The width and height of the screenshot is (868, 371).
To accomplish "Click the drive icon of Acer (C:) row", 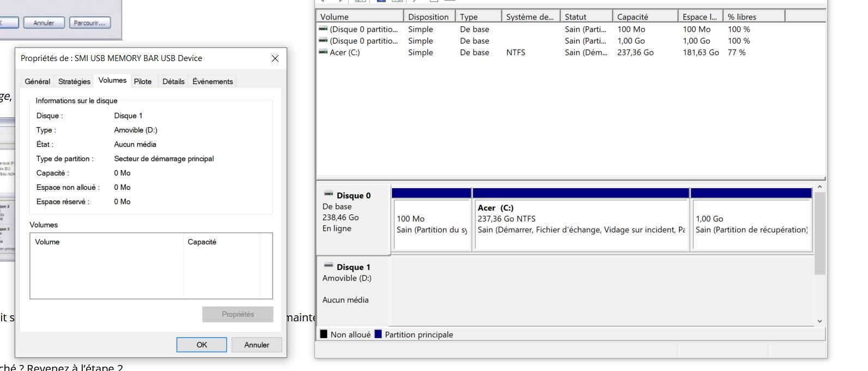I will coord(323,52).
